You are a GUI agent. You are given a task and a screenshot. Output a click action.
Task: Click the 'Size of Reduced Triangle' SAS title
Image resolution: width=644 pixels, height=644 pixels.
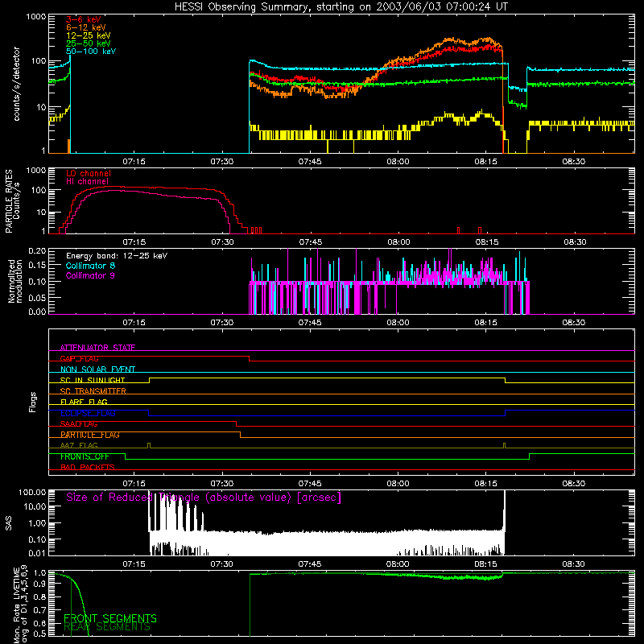(x=204, y=497)
